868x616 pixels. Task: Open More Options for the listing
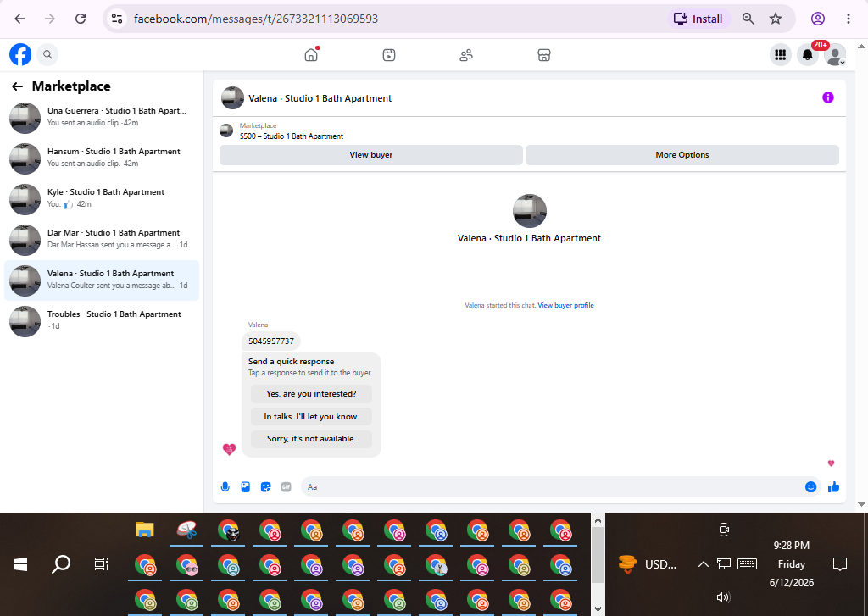pyautogui.click(x=682, y=155)
